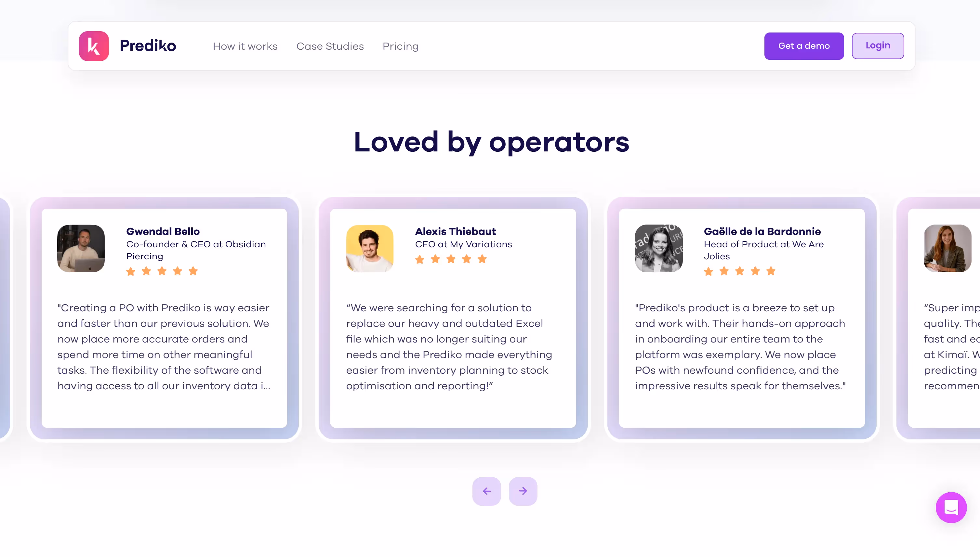Open the Pricing page
Screen dimensions: 980x557
click(400, 46)
